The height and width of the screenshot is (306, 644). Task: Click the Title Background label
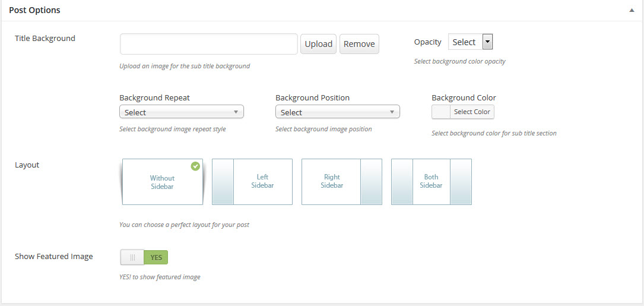(45, 39)
